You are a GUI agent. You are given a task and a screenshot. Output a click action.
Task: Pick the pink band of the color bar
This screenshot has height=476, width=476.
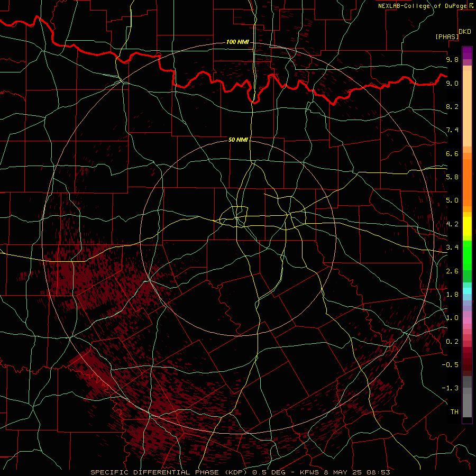click(467, 321)
